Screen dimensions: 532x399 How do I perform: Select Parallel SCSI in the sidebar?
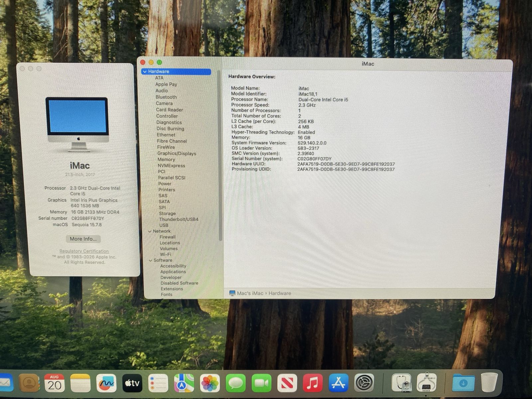coord(172,178)
